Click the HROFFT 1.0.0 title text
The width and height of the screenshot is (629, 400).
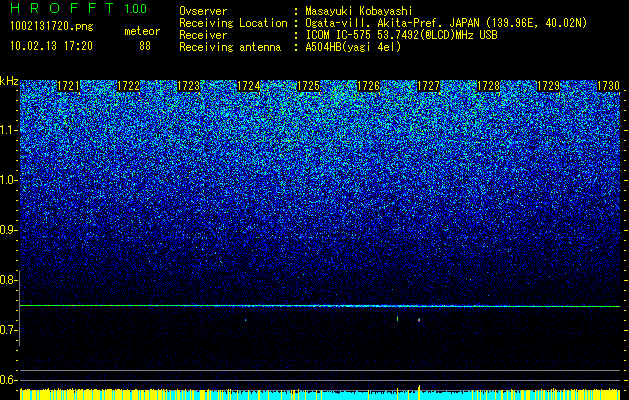point(78,8)
